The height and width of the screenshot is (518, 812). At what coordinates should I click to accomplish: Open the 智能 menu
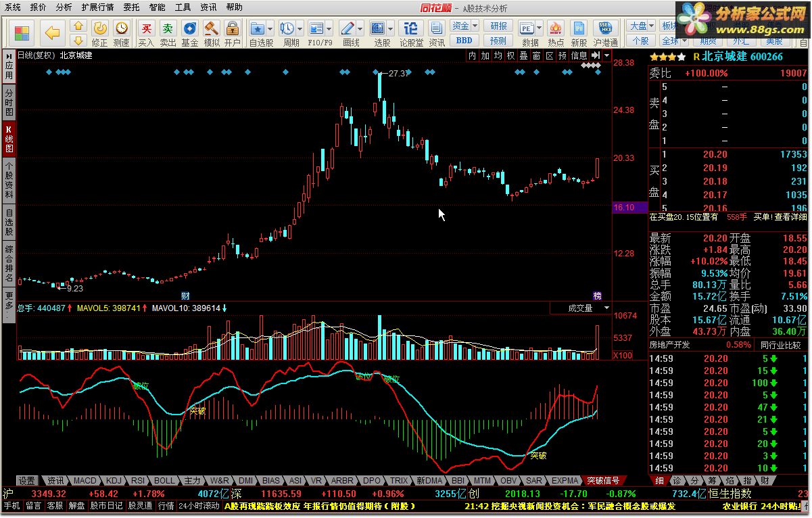point(157,7)
